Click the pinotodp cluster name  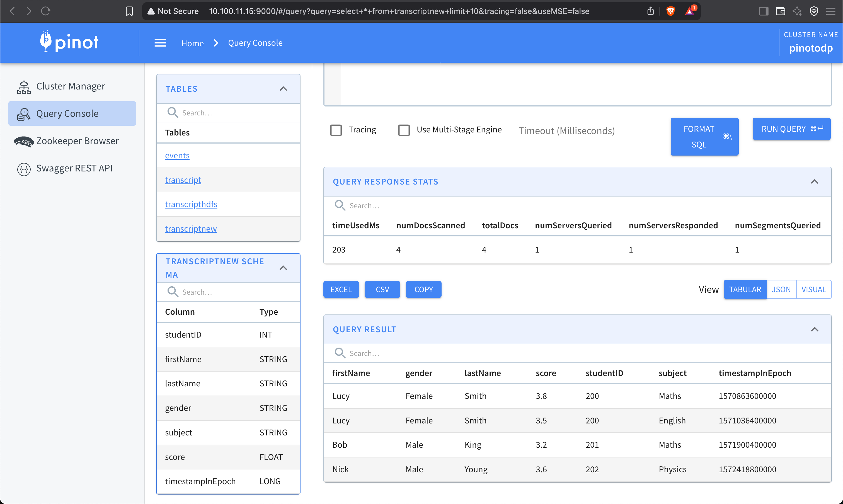click(x=811, y=48)
